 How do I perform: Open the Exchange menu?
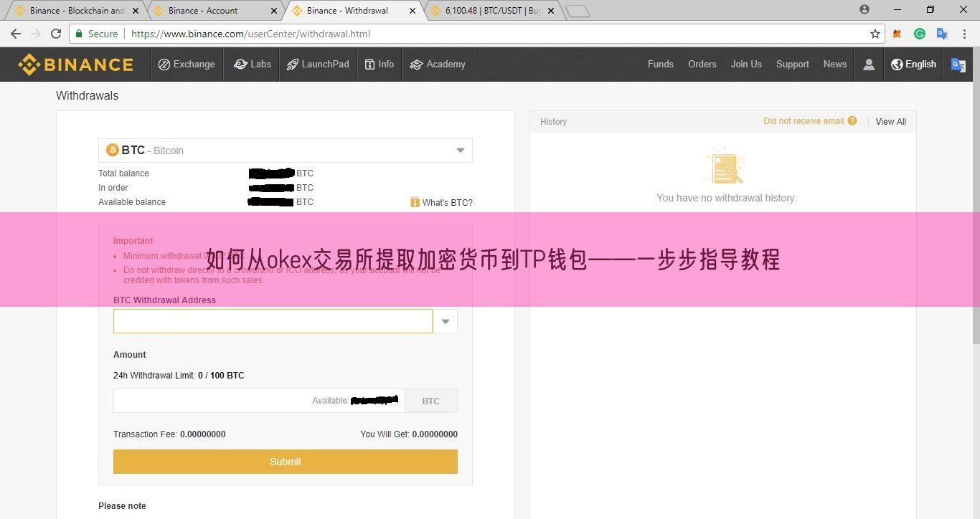click(x=187, y=65)
